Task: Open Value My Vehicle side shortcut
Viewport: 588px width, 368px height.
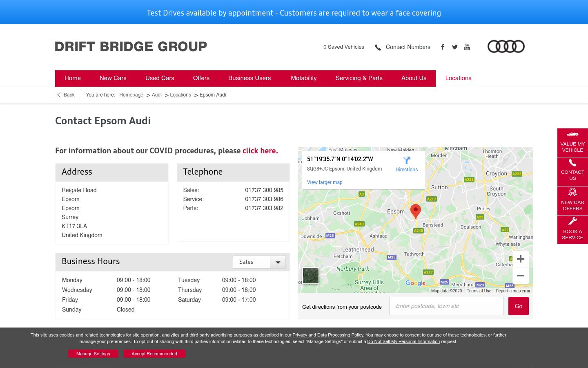Action: (572, 142)
